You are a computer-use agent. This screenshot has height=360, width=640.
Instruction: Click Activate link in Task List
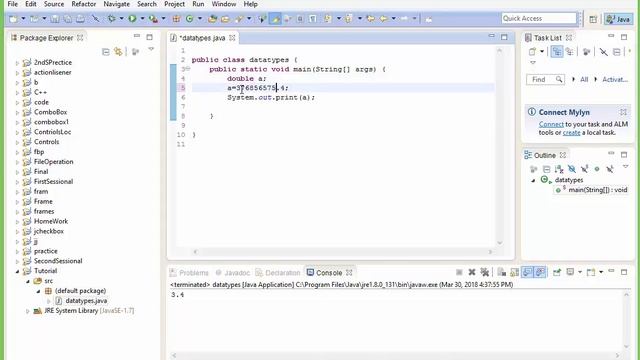point(615,79)
